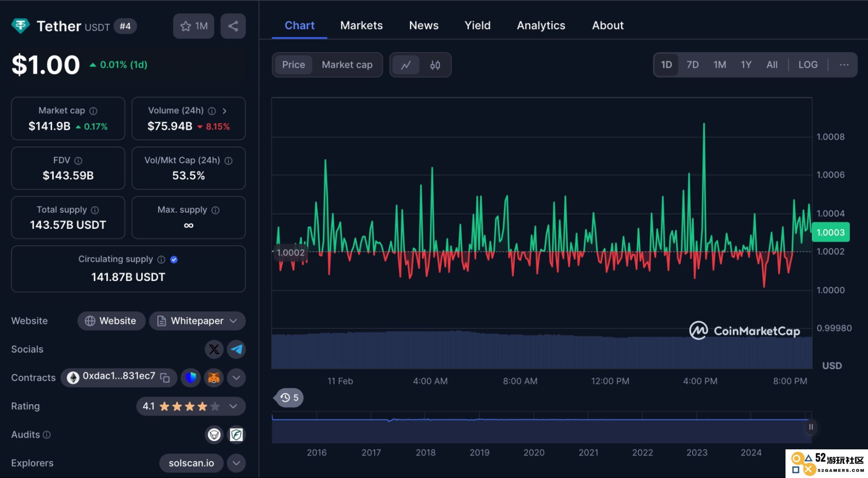Open the Website link button
The width and height of the screenshot is (868, 478).
111,321
